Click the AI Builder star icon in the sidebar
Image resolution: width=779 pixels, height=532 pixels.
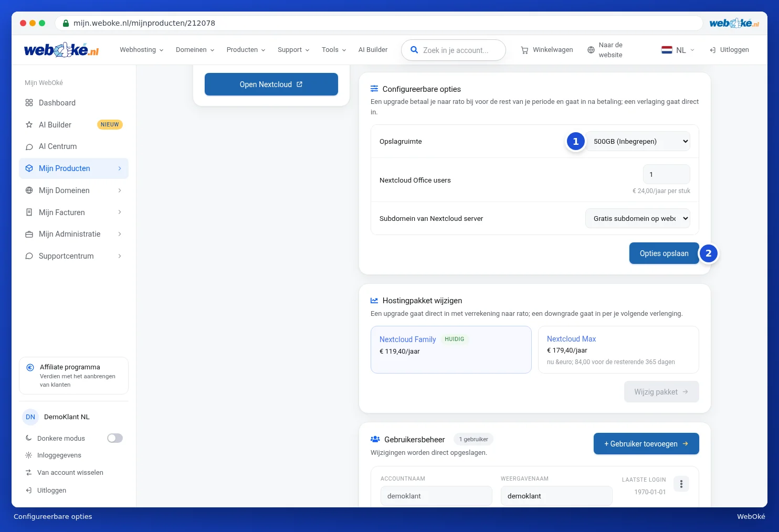coord(29,125)
